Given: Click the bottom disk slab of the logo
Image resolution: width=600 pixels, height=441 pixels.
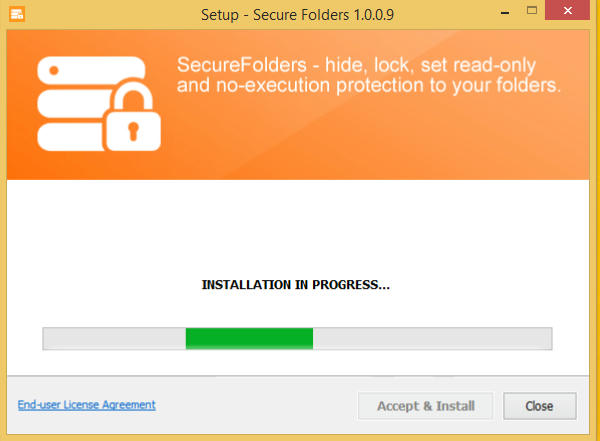Looking at the screenshot, I should point(70,137).
